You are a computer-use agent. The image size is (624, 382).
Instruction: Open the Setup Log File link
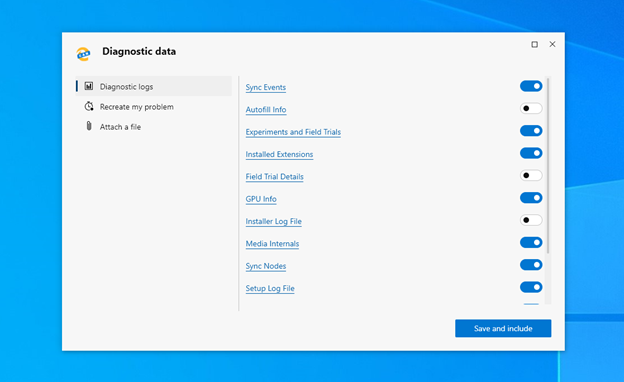270,288
